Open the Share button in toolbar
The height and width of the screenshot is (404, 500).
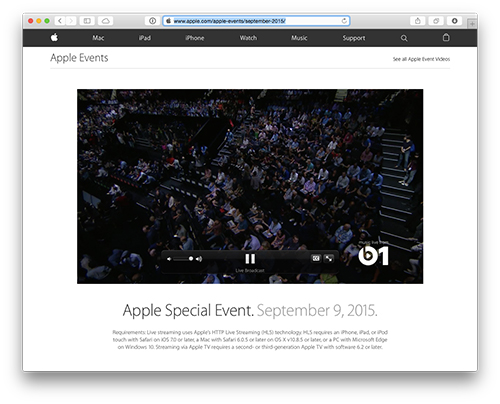(x=417, y=21)
